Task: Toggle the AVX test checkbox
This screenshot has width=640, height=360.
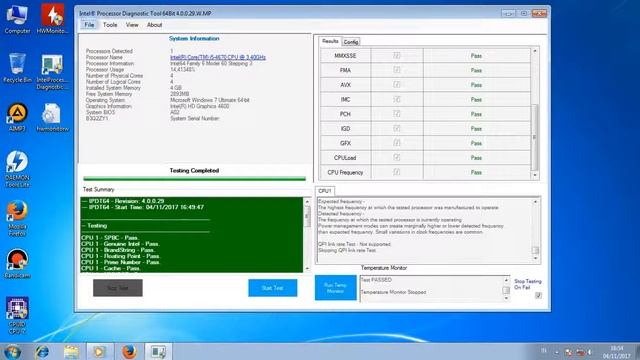Action: (397, 84)
